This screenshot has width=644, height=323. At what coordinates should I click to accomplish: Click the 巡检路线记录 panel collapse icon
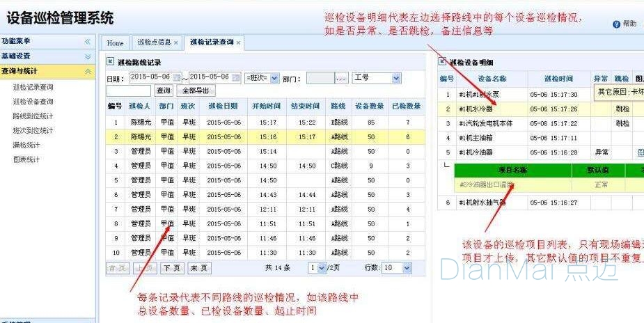(110, 61)
